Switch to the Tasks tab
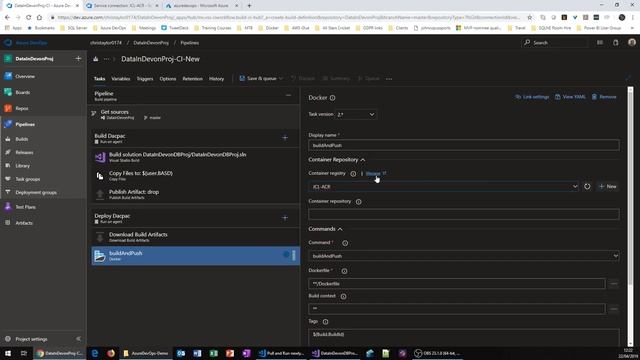 coord(100,79)
